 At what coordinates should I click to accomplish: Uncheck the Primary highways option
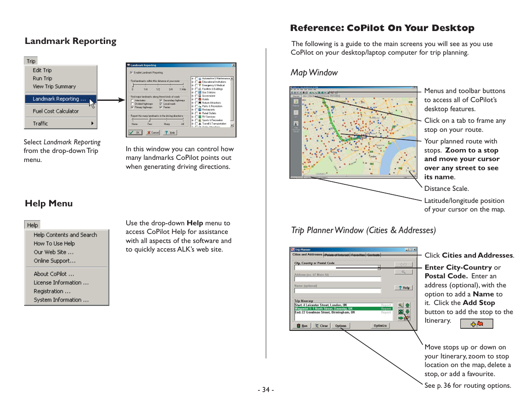(x=132, y=107)
